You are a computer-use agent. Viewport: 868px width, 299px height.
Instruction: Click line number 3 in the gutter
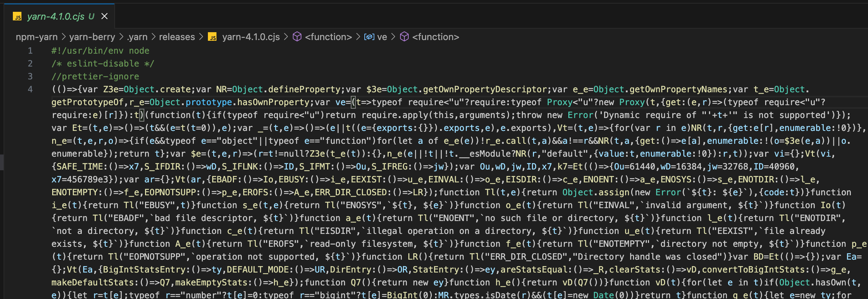pyautogui.click(x=30, y=77)
